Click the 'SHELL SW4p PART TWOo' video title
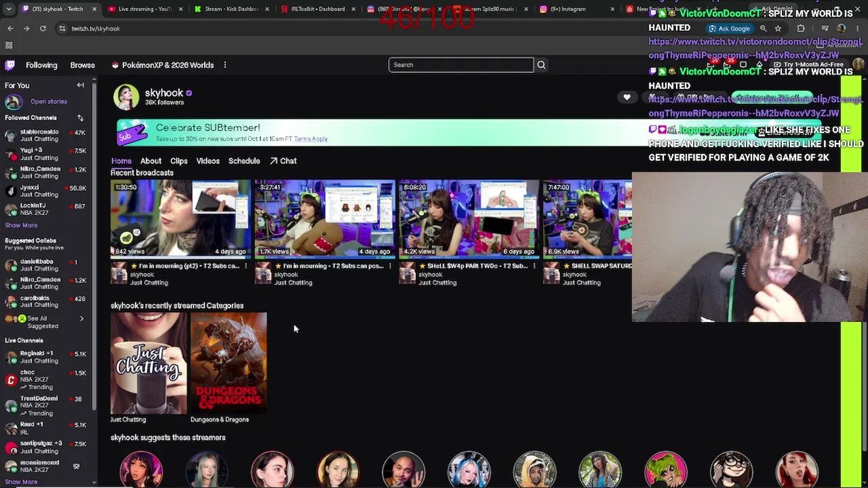The image size is (868, 488). pyautogui.click(x=477, y=266)
